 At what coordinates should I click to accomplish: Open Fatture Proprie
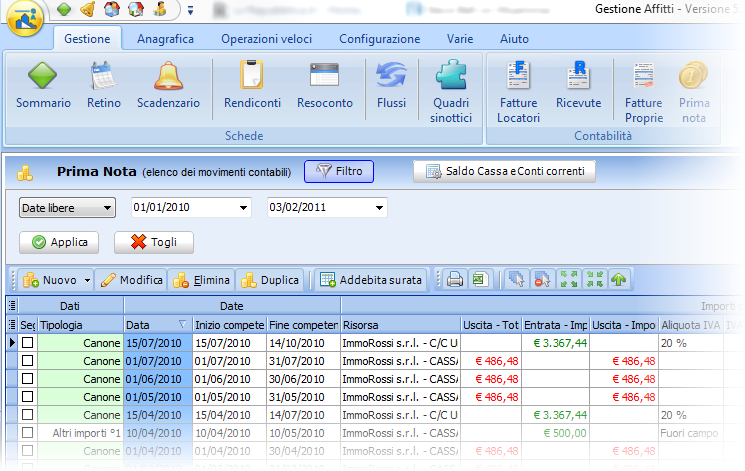pyautogui.click(x=644, y=92)
